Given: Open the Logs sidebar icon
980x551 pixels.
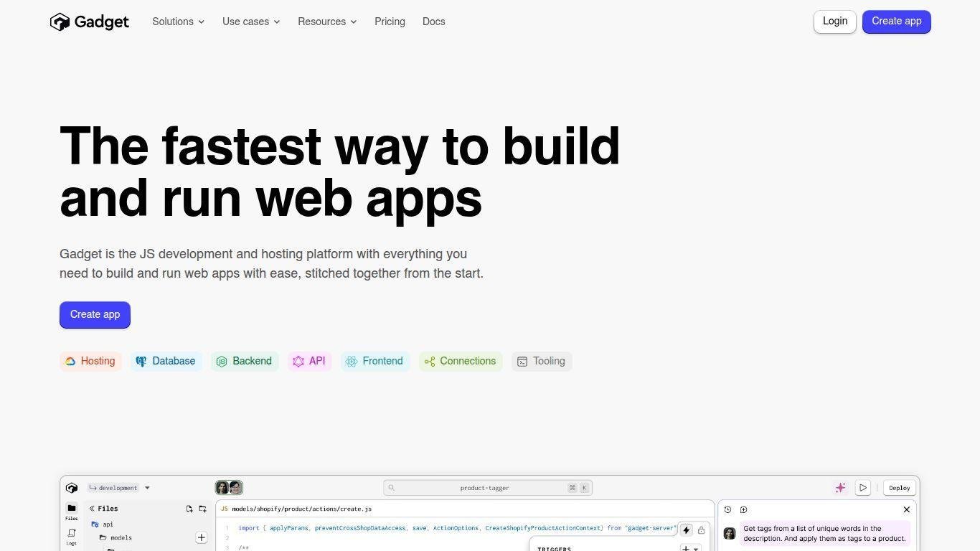Looking at the screenshot, I should [72, 536].
